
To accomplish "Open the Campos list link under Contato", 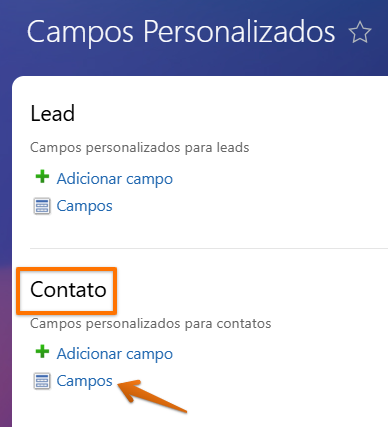I will point(84,381).
